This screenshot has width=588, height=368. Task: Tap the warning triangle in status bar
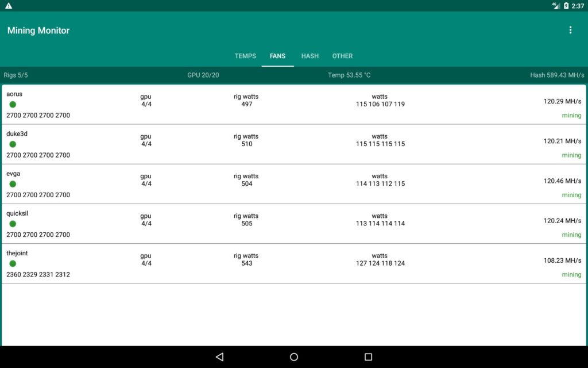pos(9,6)
